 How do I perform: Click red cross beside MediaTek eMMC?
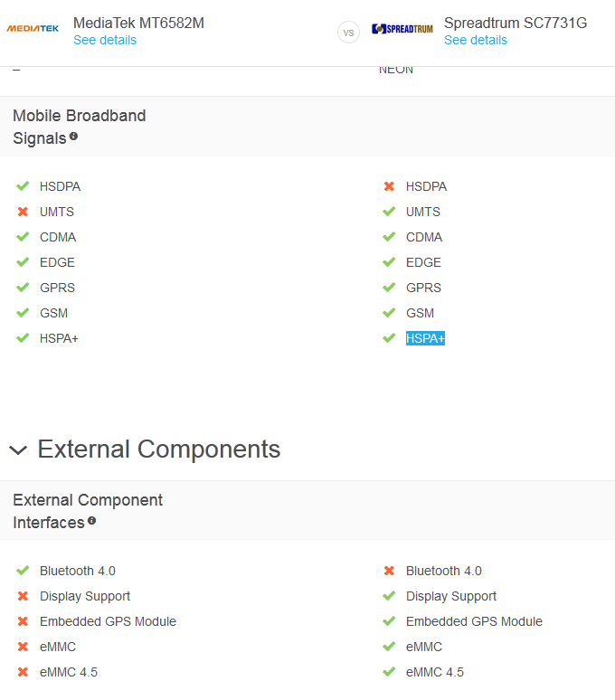pyautogui.click(x=23, y=647)
